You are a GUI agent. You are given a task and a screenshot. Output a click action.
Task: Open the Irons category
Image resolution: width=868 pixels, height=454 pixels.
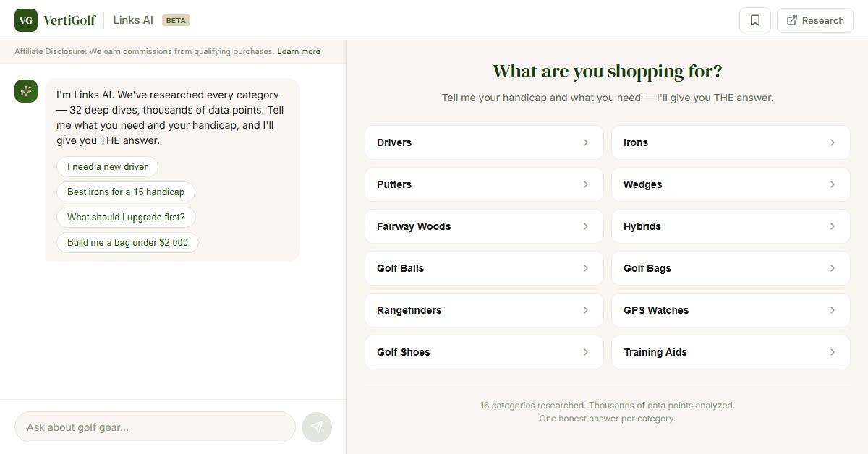click(x=731, y=142)
